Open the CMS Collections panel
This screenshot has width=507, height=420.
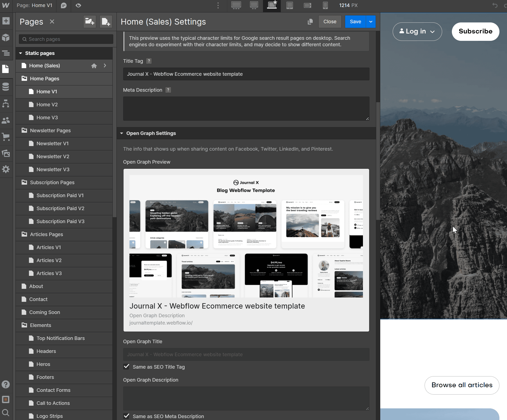6,87
